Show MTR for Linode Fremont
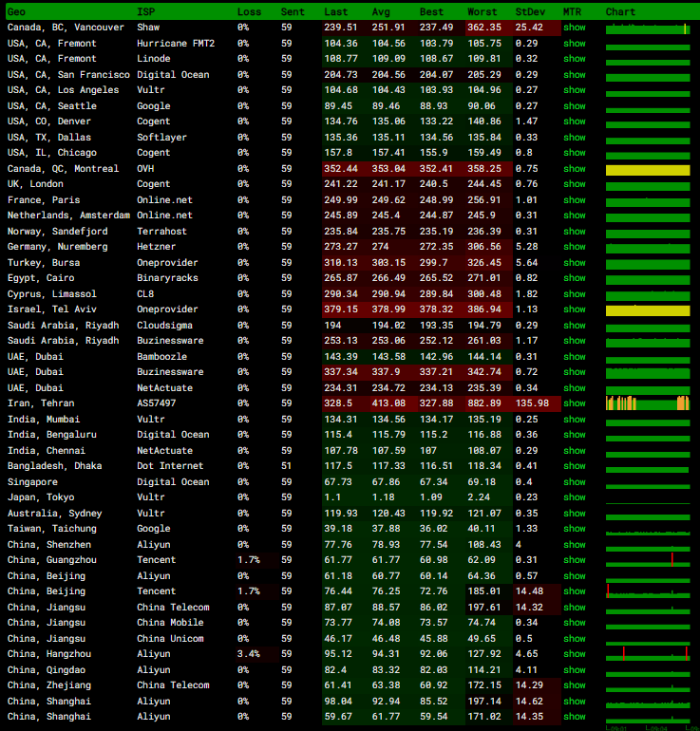This screenshot has width=700, height=731. (x=574, y=59)
